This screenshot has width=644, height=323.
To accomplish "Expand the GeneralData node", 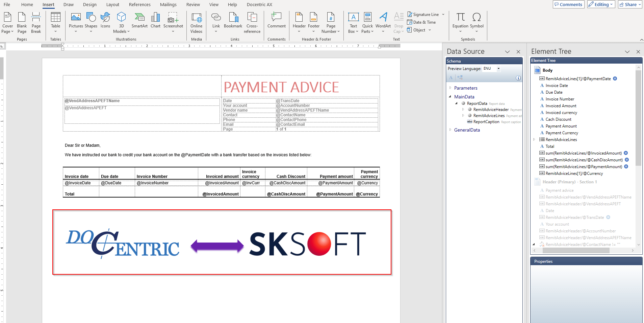I will click(450, 130).
